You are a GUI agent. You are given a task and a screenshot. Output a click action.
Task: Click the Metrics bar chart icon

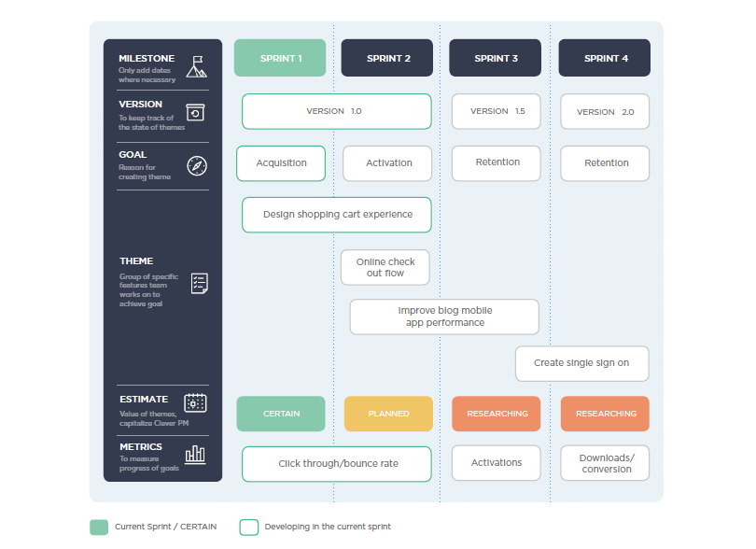195,455
